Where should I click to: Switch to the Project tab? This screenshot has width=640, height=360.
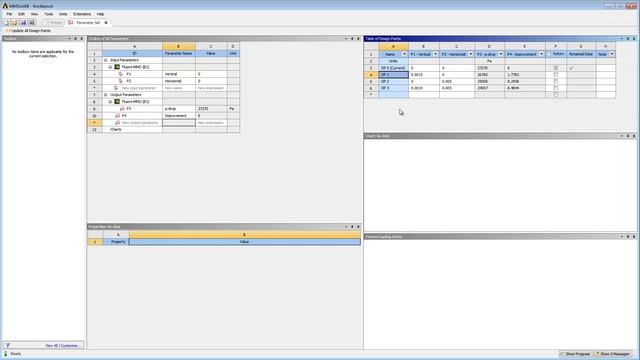coord(53,23)
